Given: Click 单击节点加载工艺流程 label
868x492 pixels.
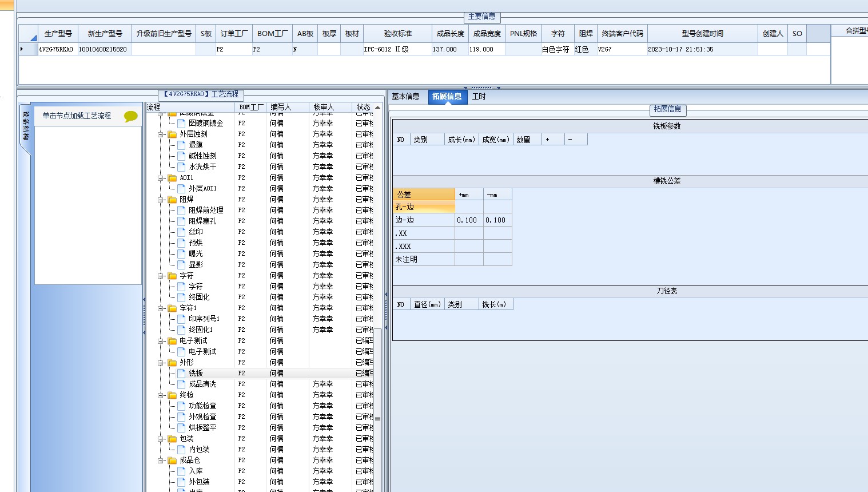Looking at the screenshot, I should click(x=77, y=116).
